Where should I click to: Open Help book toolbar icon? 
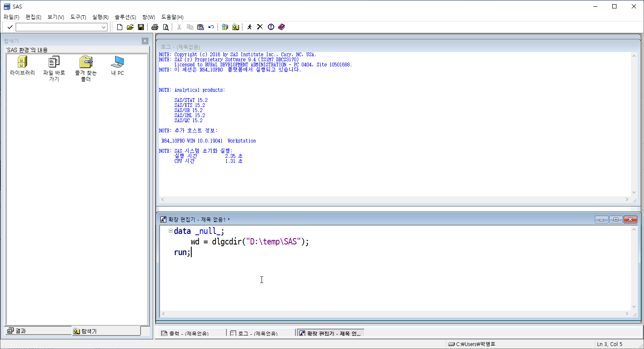coord(281,27)
